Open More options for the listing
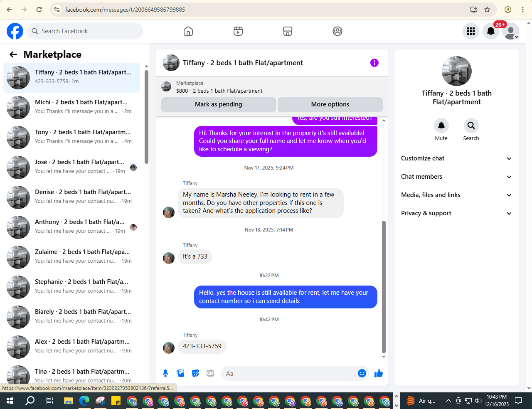The height and width of the screenshot is (409, 532). click(x=330, y=104)
